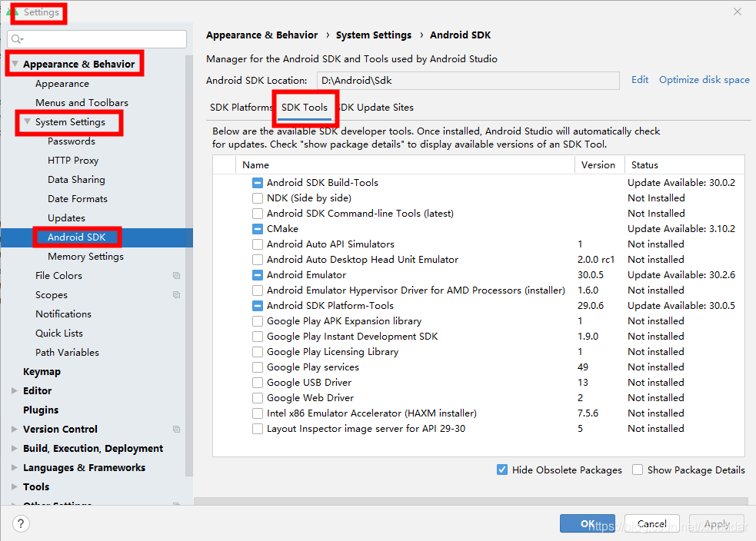
Task: Click the search magnifier icon in settings
Action: [x=18, y=39]
